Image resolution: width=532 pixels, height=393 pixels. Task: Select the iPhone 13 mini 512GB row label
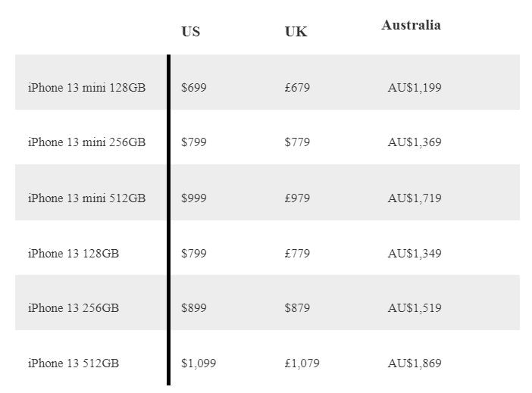(86, 198)
